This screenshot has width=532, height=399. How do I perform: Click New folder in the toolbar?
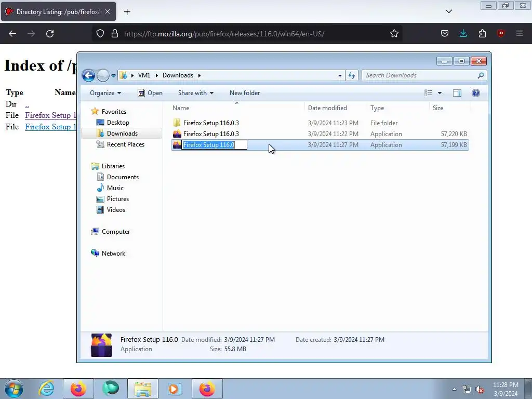tap(245, 93)
